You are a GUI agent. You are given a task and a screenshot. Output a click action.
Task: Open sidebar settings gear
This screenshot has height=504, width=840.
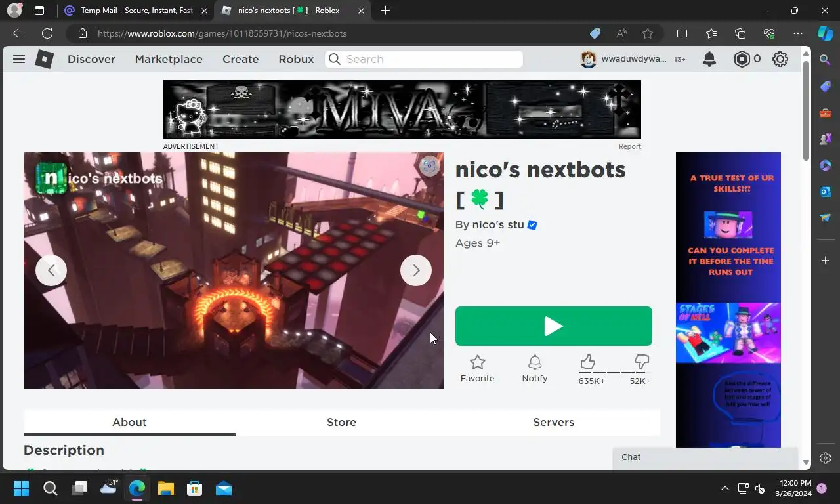826,458
